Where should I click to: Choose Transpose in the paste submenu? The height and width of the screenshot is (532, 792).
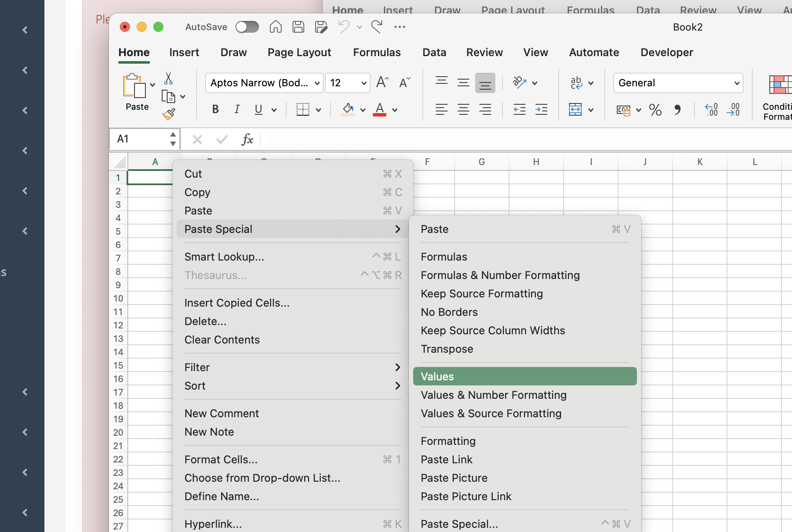tap(525, 349)
